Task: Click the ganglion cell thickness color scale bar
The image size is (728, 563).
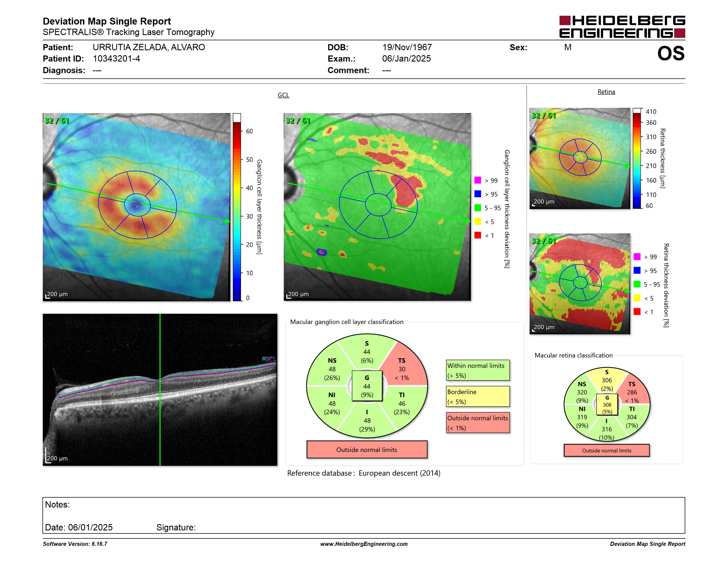Action: pyautogui.click(x=237, y=207)
